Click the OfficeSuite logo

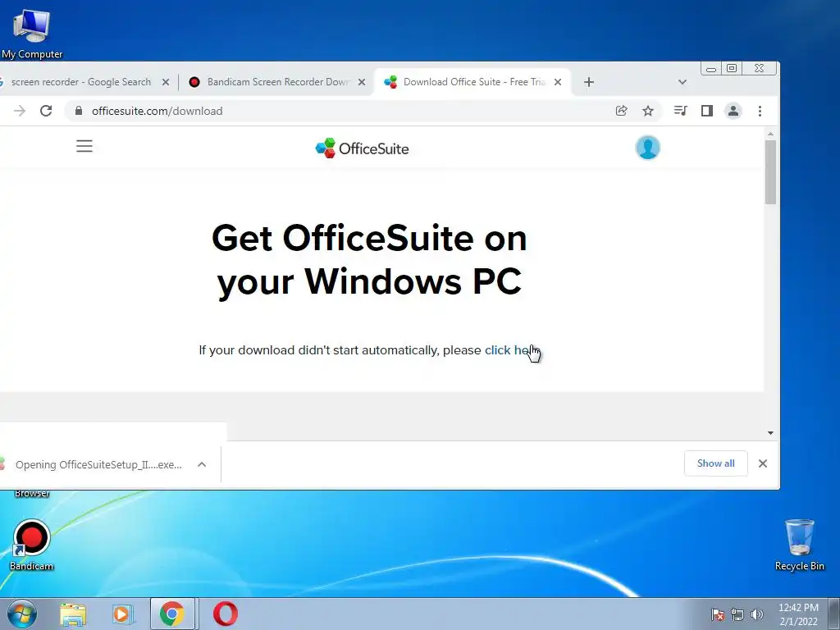(362, 148)
